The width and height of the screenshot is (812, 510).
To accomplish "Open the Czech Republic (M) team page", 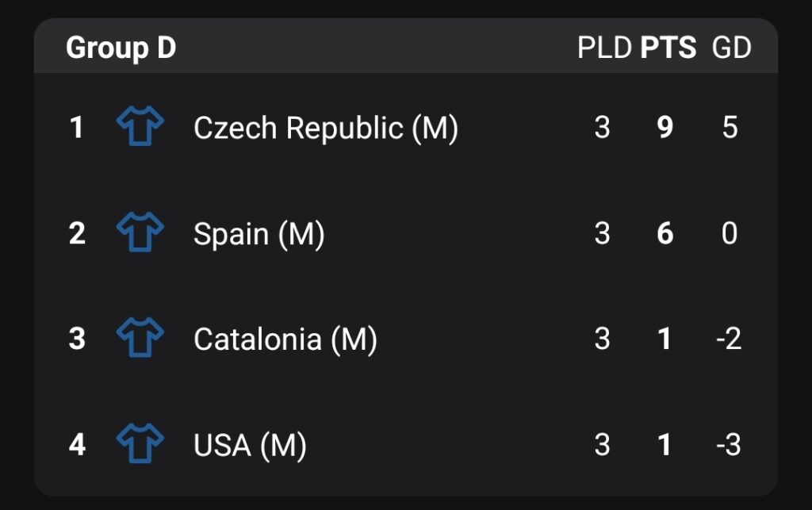I will click(x=325, y=127).
